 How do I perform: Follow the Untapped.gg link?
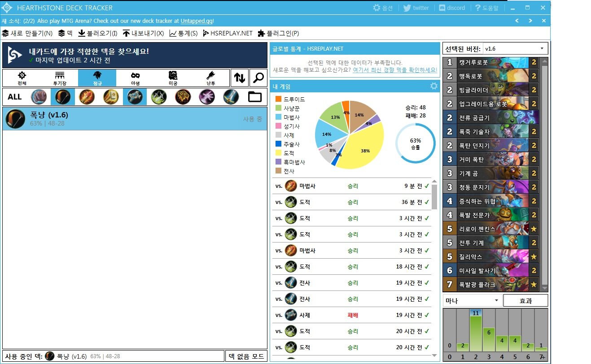coord(197,21)
